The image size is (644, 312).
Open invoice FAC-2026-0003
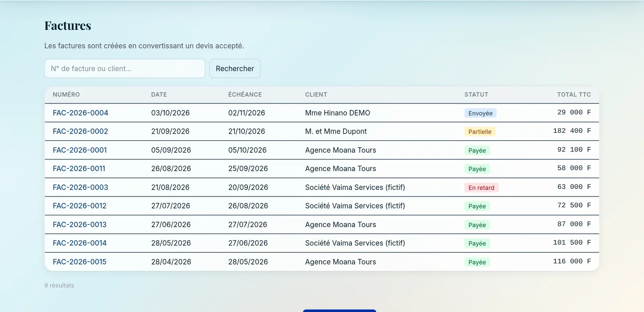tap(80, 187)
